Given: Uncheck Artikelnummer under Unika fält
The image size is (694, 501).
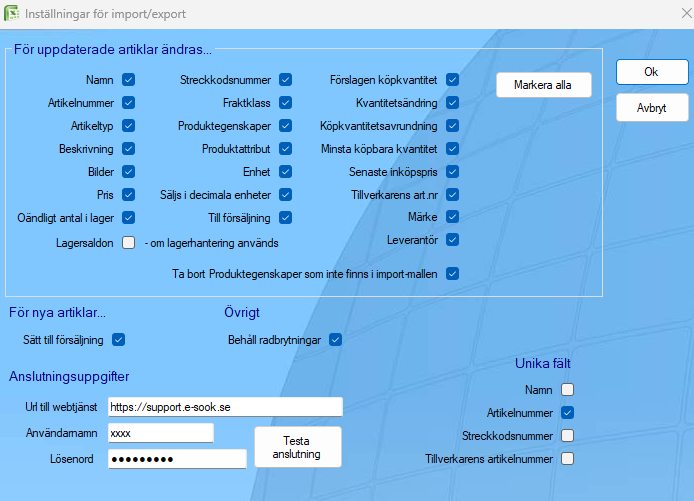Looking at the screenshot, I should [567, 412].
